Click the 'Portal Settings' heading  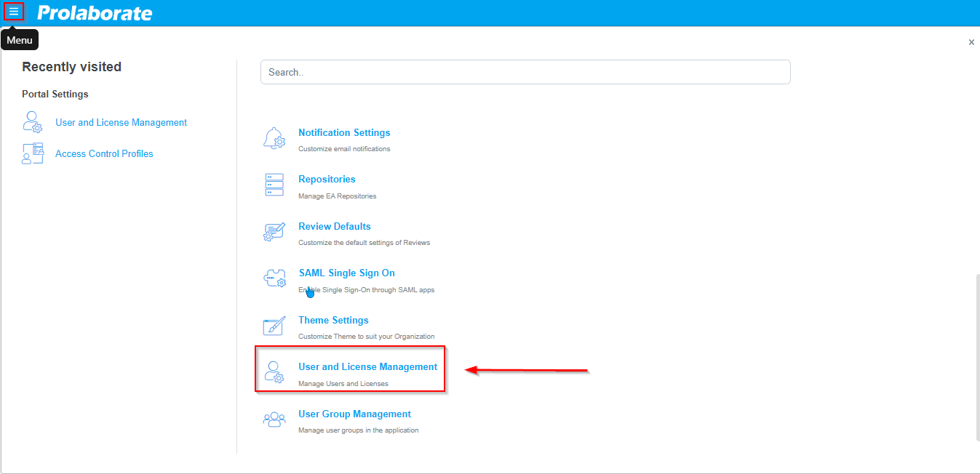(x=55, y=94)
